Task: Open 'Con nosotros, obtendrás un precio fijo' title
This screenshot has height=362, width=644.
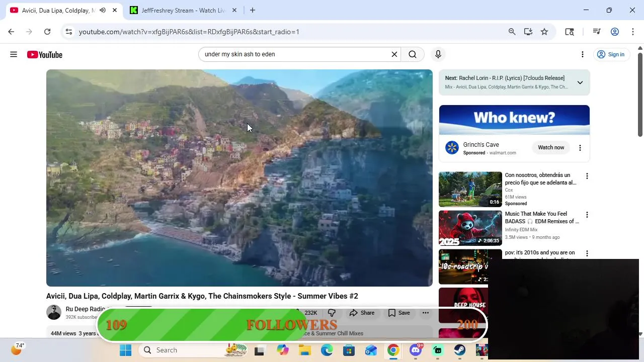Action: [541, 179]
